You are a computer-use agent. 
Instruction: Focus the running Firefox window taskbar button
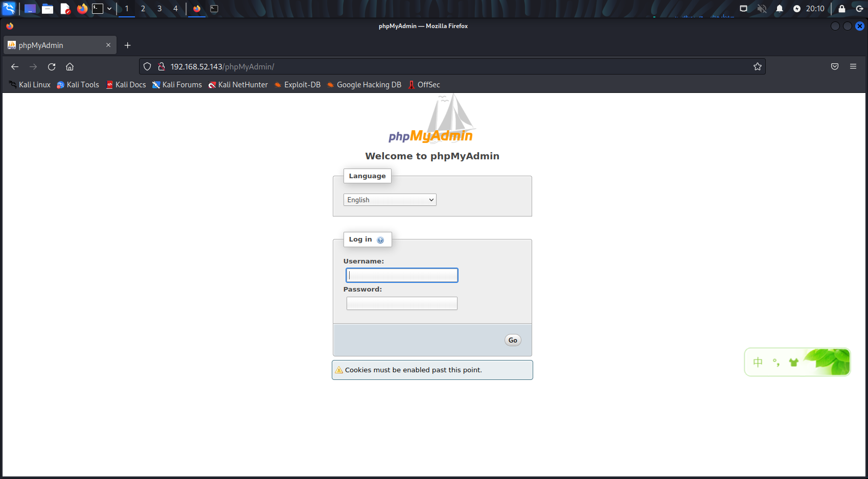point(197,9)
